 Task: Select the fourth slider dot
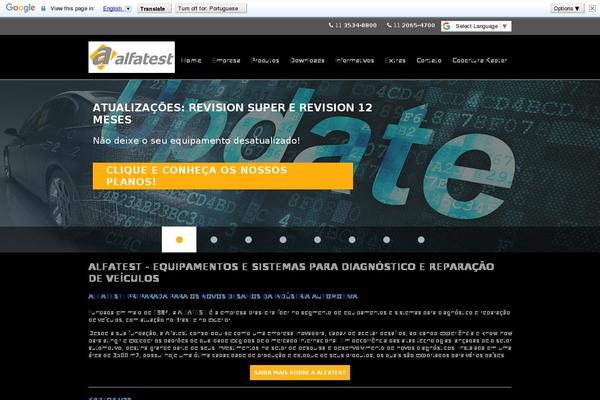(283, 240)
